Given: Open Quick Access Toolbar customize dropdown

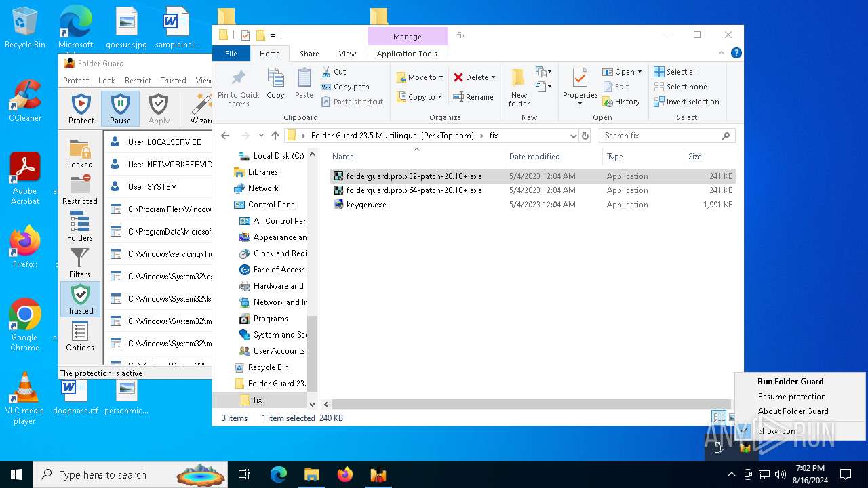Looking at the screenshot, I should 273,35.
